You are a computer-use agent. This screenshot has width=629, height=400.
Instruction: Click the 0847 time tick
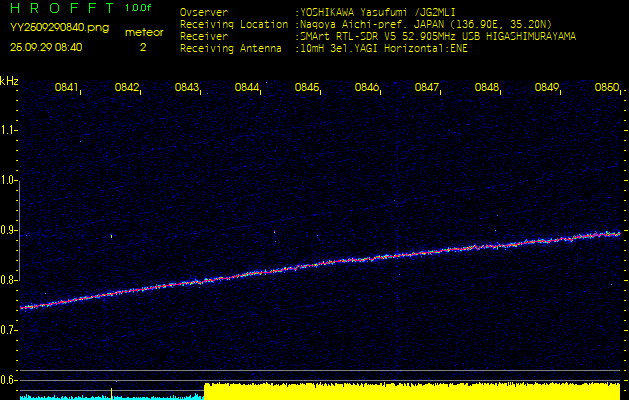(427, 88)
